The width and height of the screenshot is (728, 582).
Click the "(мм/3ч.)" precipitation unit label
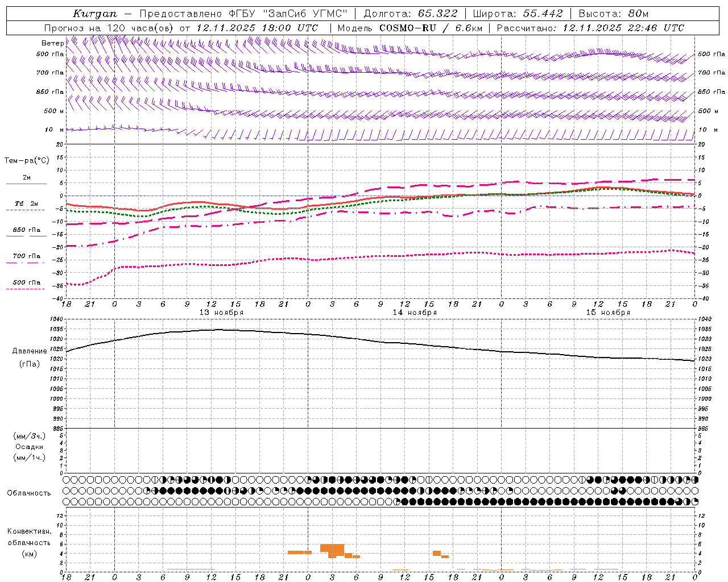click(29, 436)
